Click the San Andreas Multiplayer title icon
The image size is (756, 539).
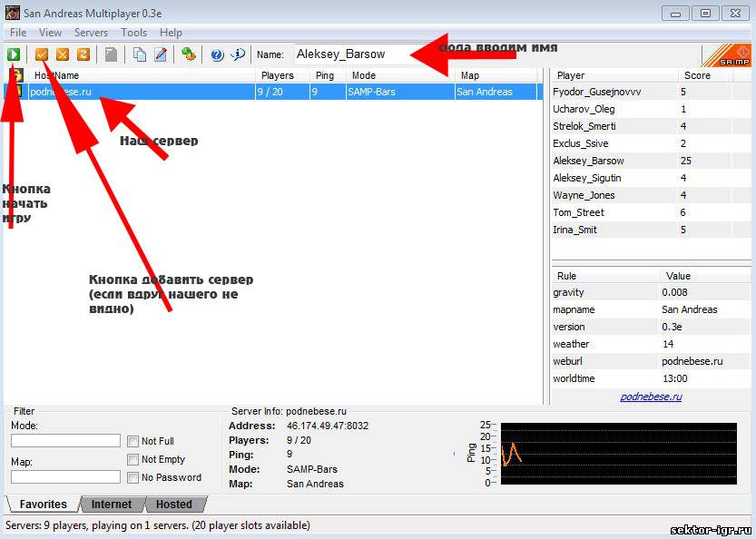click(13, 13)
